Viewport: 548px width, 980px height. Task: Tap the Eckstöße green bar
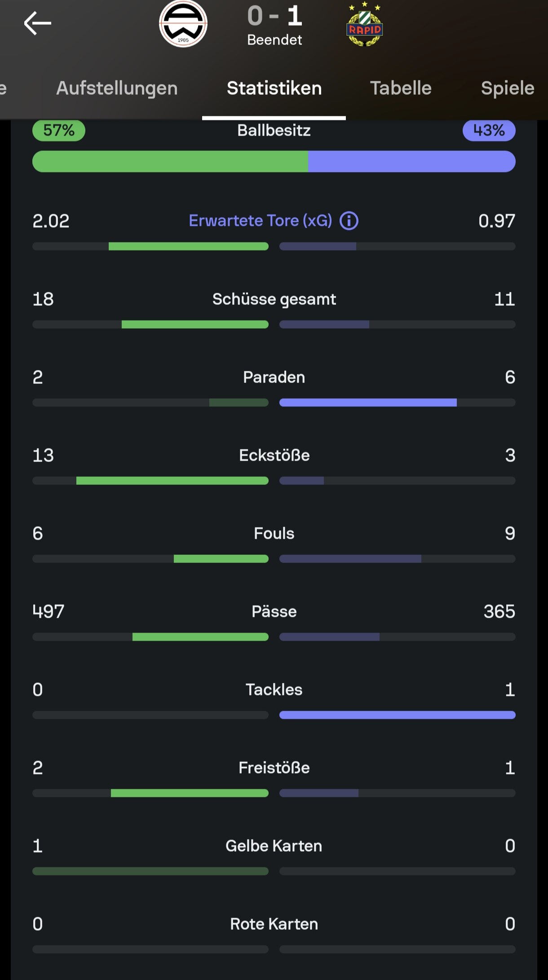click(x=172, y=481)
